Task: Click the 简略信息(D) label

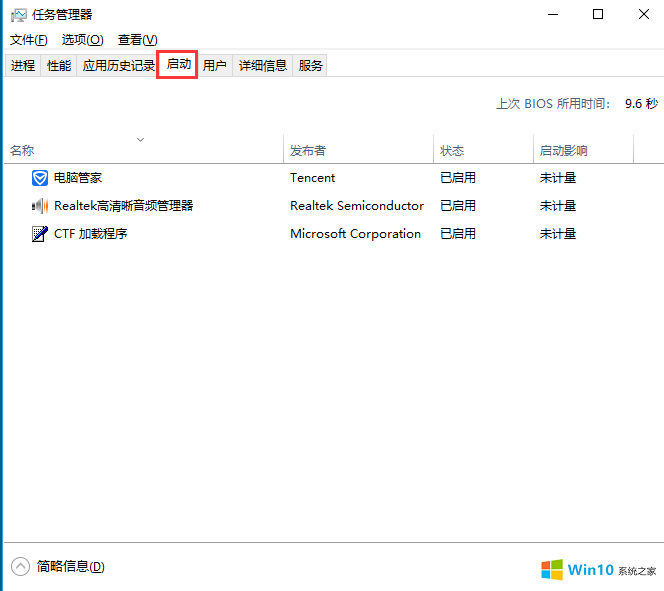Action: click(71, 566)
